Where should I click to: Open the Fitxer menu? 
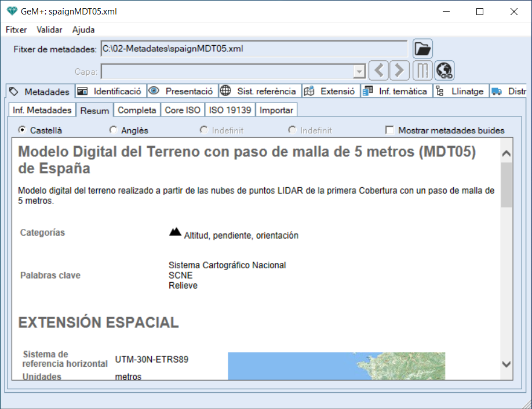point(16,30)
